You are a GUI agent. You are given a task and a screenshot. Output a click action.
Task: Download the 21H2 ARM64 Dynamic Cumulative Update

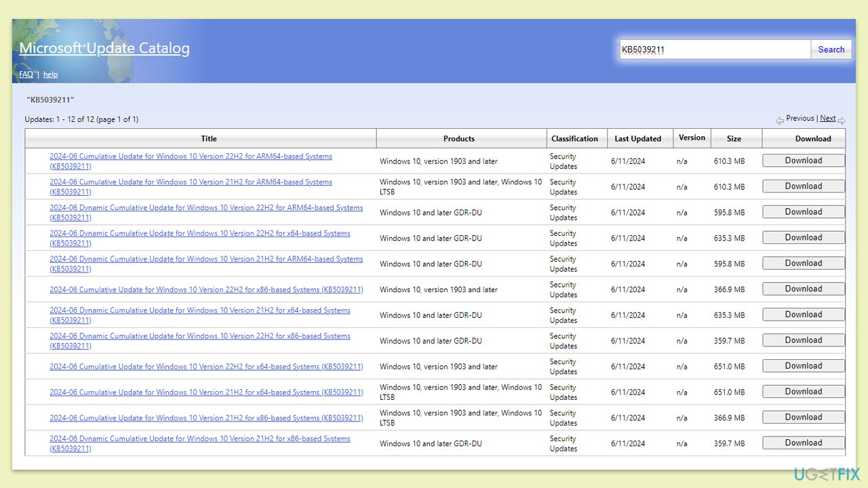tap(804, 264)
